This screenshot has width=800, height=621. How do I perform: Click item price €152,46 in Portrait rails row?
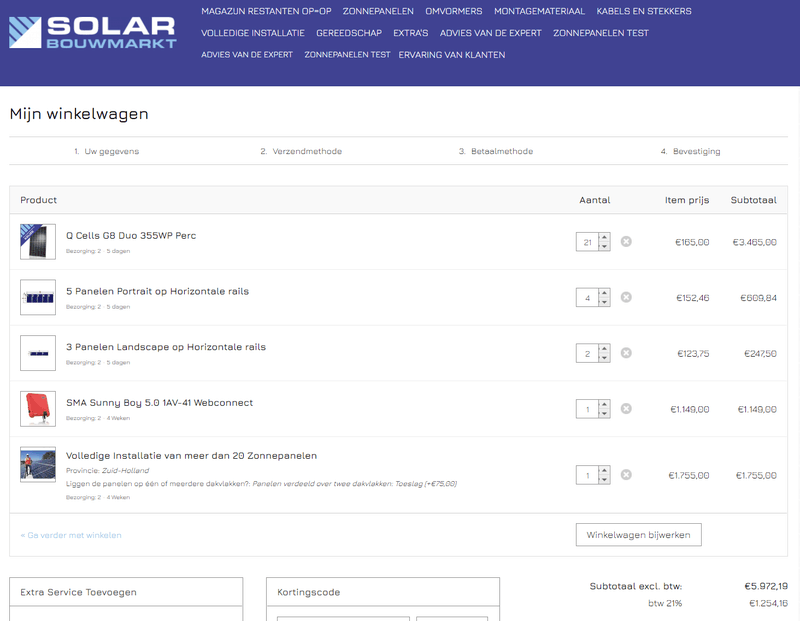(x=693, y=298)
